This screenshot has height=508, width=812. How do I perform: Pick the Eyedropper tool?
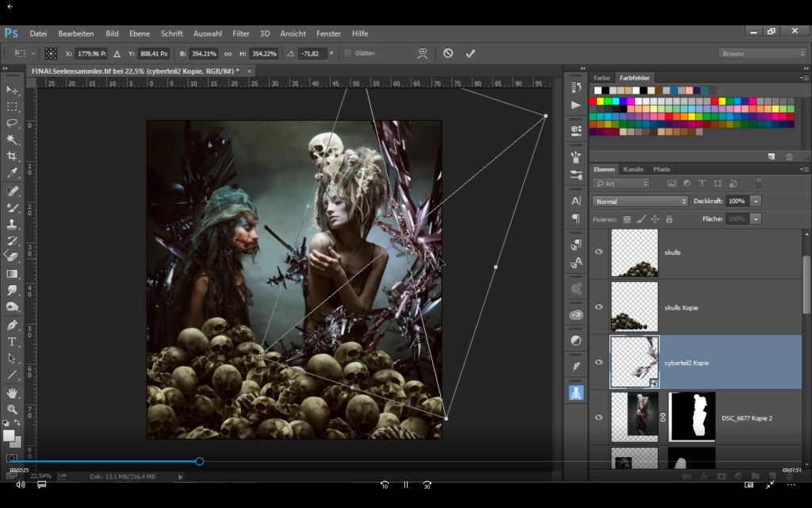pyautogui.click(x=12, y=173)
